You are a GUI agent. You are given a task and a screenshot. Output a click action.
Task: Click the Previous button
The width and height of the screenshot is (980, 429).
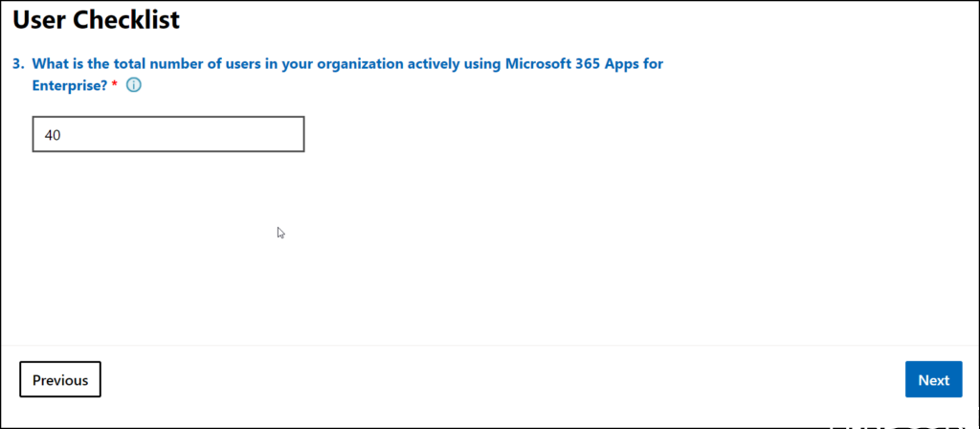point(60,379)
